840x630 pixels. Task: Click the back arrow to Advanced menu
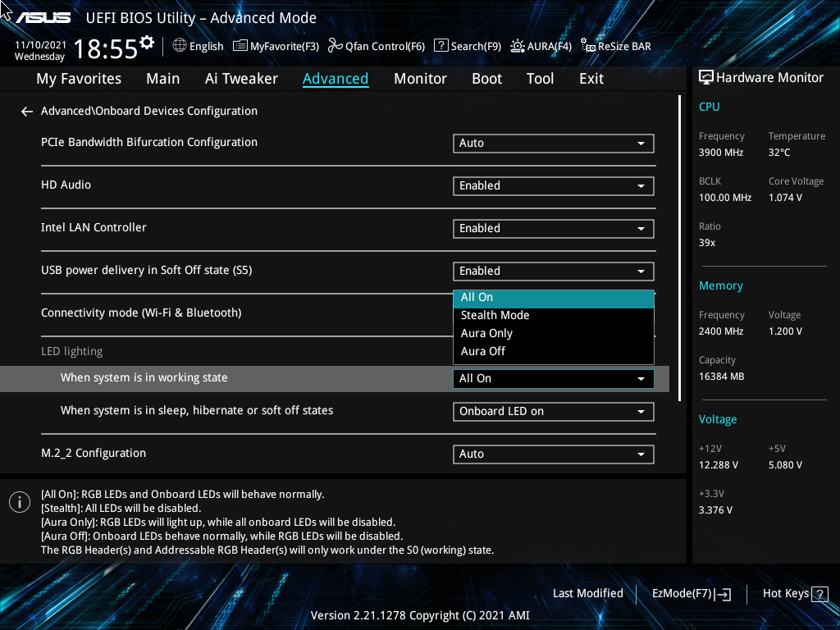click(27, 112)
